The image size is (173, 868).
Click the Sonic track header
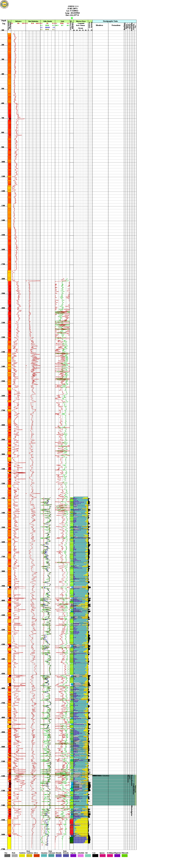(x=62, y=21)
